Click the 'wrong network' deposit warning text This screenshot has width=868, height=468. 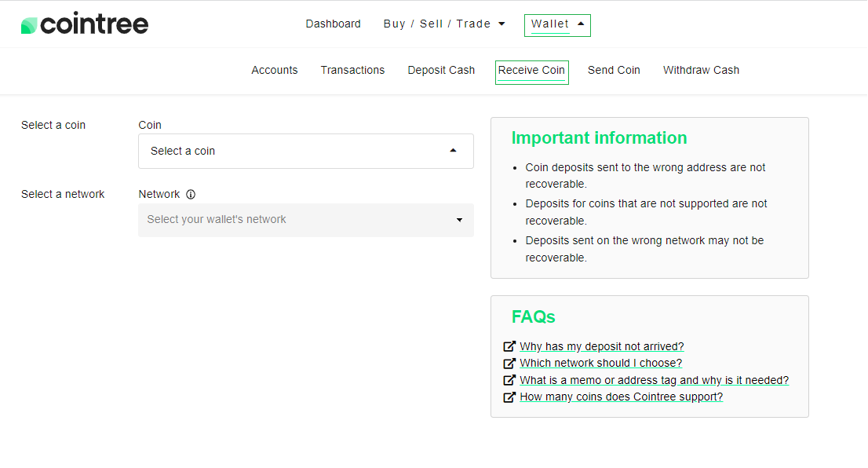tap(644, 249)
